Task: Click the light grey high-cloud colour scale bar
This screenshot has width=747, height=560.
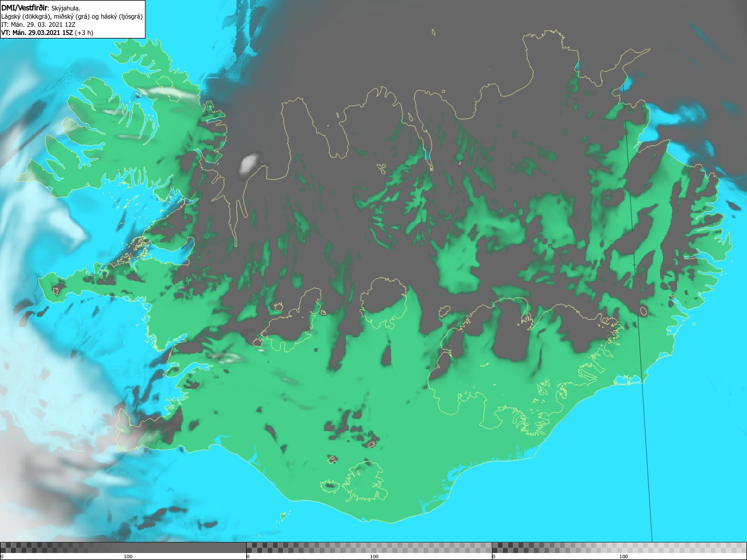Action: (619, 548)
